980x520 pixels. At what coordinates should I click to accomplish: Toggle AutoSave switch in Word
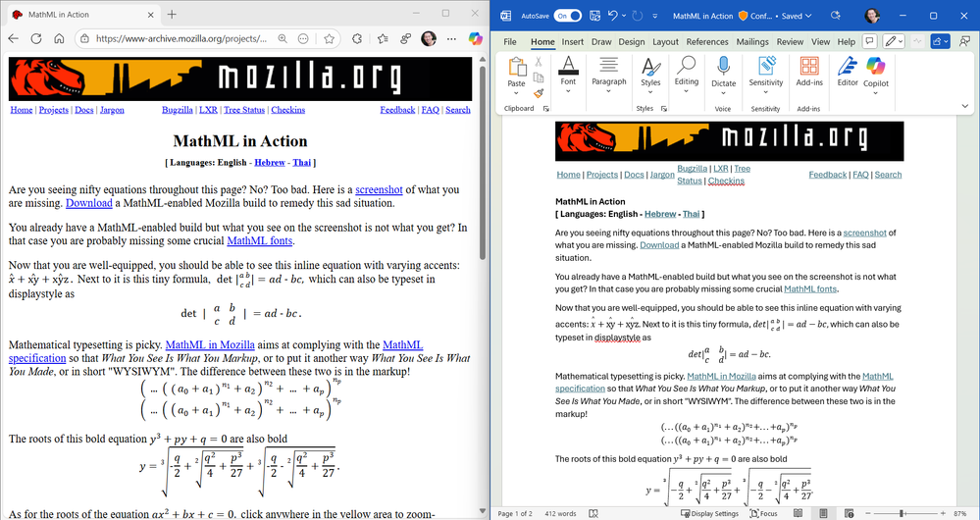coord(568,16)
